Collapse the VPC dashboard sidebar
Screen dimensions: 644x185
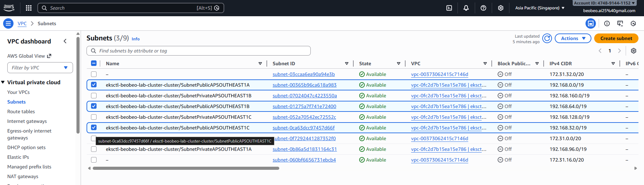point(65,41)
